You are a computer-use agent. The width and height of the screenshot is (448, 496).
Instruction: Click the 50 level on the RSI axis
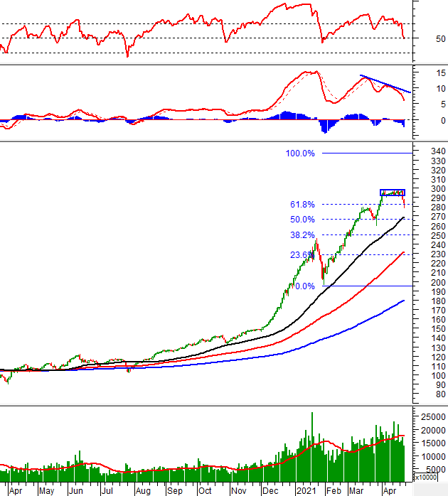click(441, 39)
